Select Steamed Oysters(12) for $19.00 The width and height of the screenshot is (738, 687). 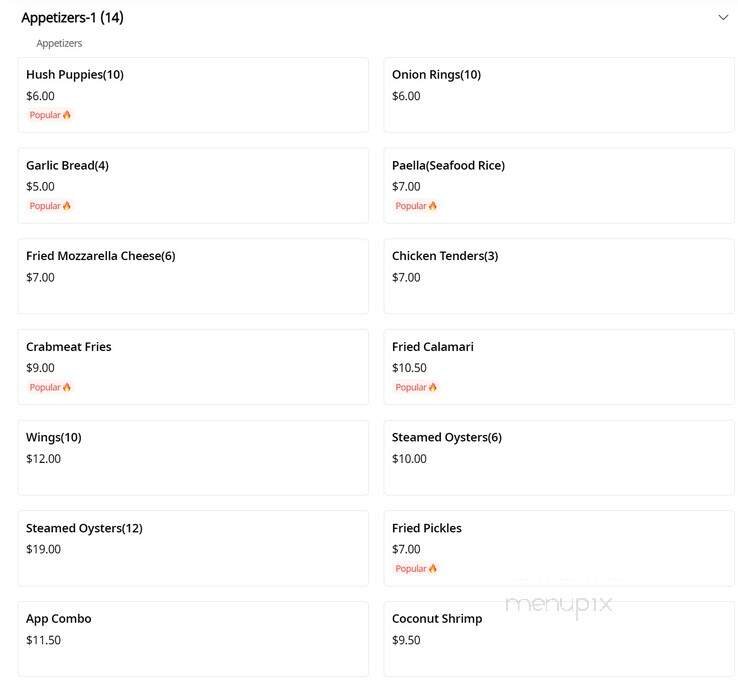click(193, 548)
